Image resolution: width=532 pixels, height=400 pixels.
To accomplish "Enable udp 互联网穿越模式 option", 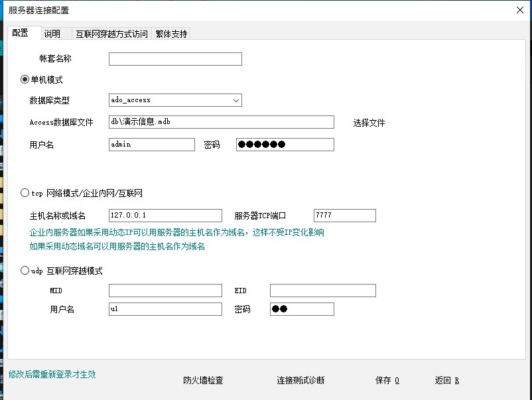I will pyautogui.click(x=25, y=271).
